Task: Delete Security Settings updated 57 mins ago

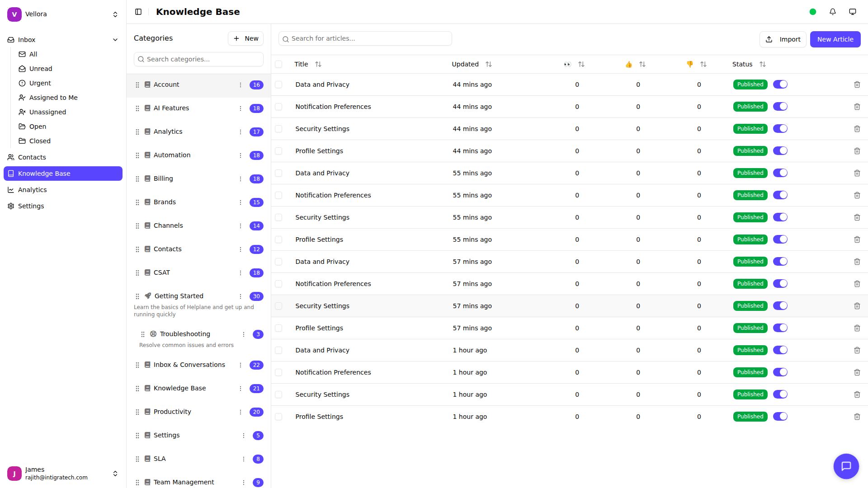Action: pyautogui.click(x=857, y=306)
